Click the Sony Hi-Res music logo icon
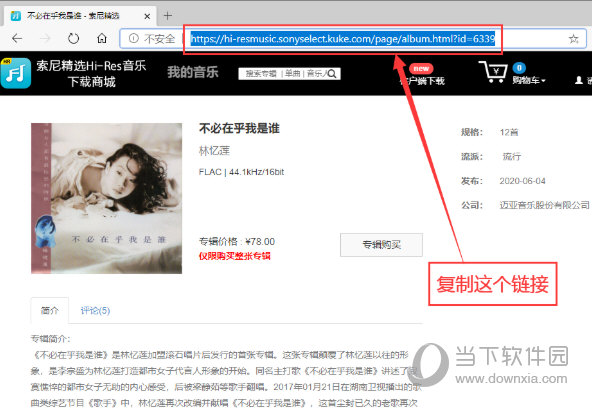Viewport: 592px width, 408px height. (15, 73)
